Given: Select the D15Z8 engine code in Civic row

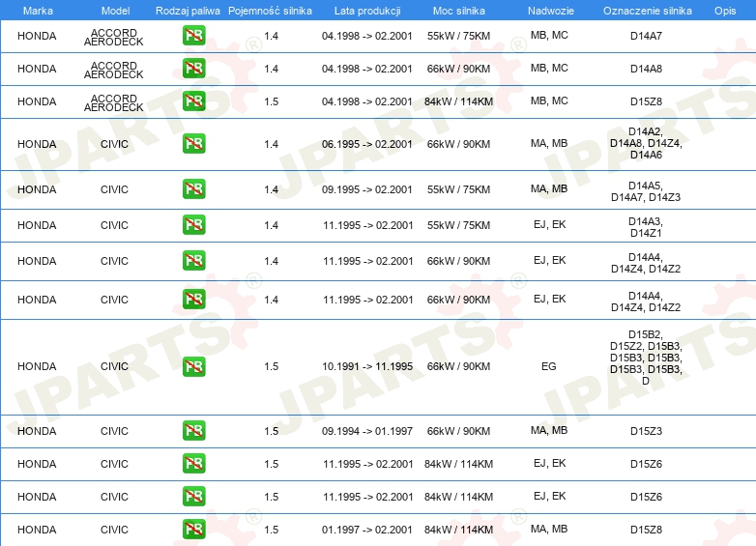Looking at the screenshot, I should click(646, 530).
